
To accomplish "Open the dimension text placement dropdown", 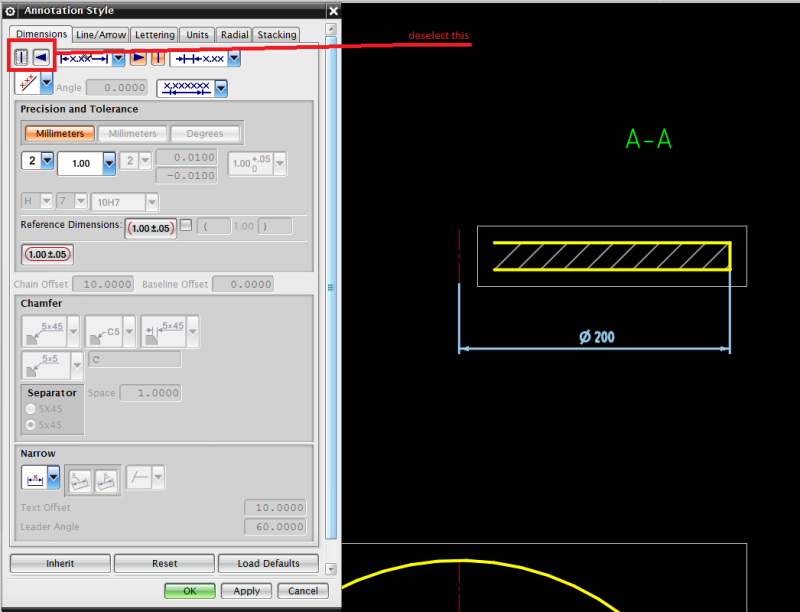I will coord(118,59).
